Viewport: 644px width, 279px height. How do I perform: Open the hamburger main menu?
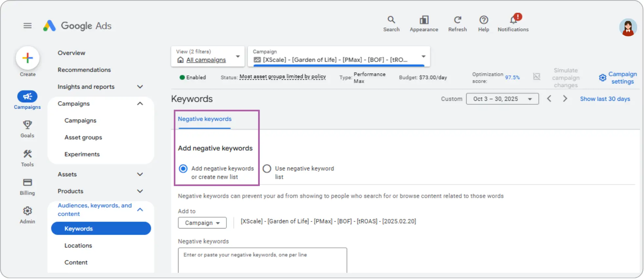click(x=28, y=26)
